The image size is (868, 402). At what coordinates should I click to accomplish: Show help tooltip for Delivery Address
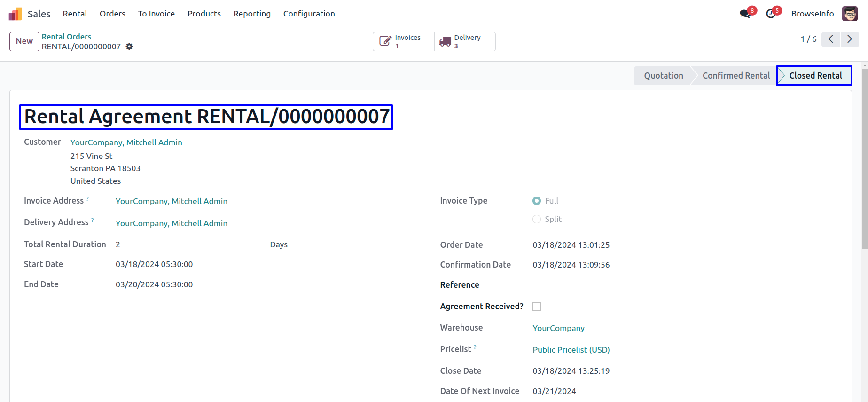point(93,220)
